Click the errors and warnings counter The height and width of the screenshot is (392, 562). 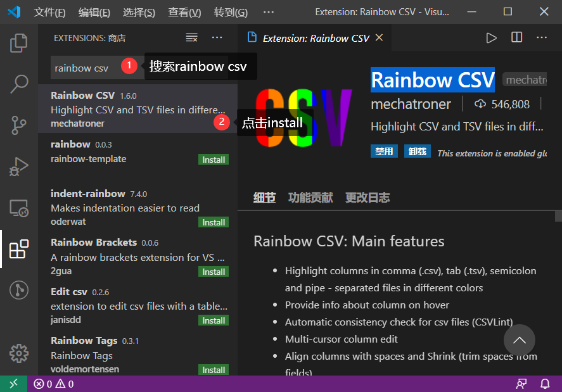pyautogui.click(x=53, y=383)
